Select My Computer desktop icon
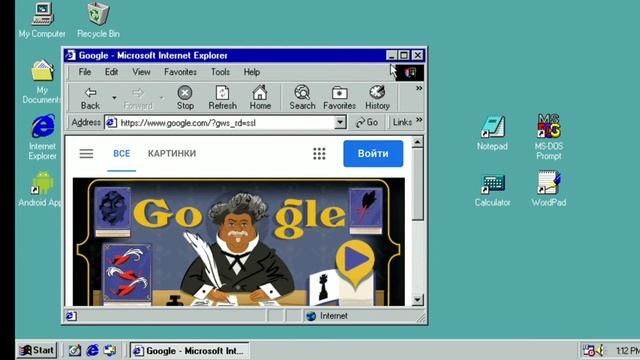The image size is (640, 360). pos(42,20)
